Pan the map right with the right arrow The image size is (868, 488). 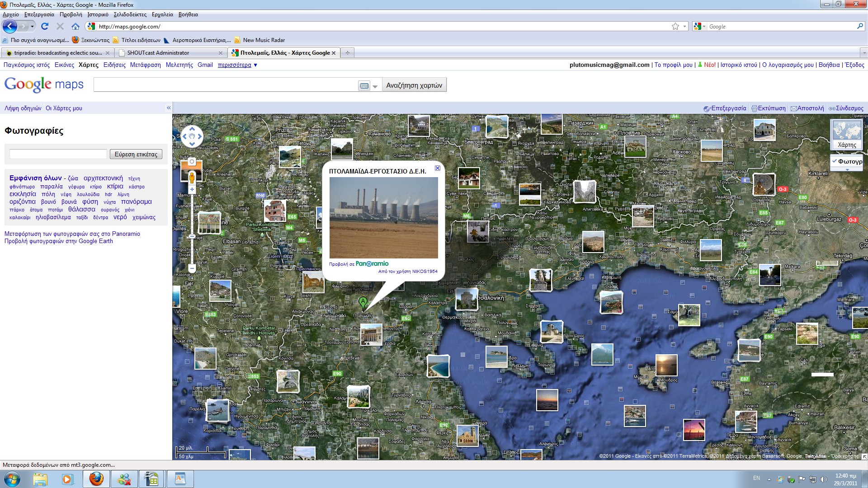199,136
